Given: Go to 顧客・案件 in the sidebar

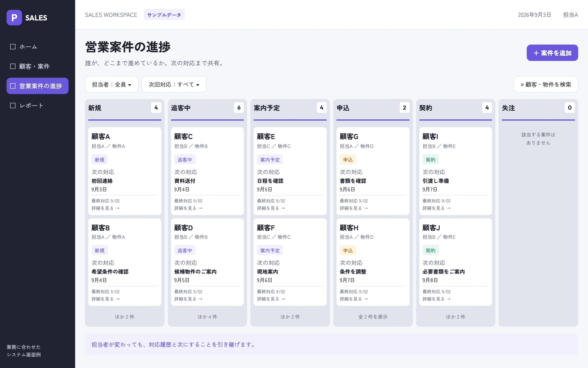Looking at the screenshot, I should click(38, 66).
